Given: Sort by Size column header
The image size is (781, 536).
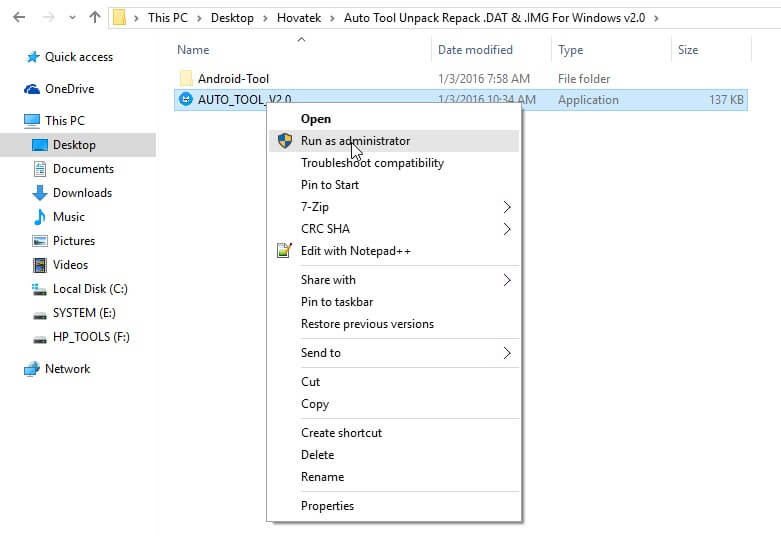Looking at the screenshot, I should [x=688, y=50].
